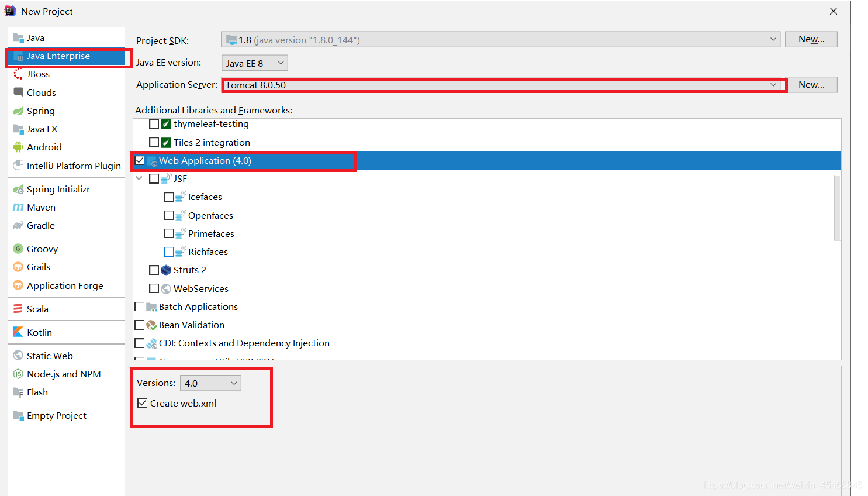Click the JBoss red dots icon
This screenshot has width=868, height=496.
(x=18, y=74)
